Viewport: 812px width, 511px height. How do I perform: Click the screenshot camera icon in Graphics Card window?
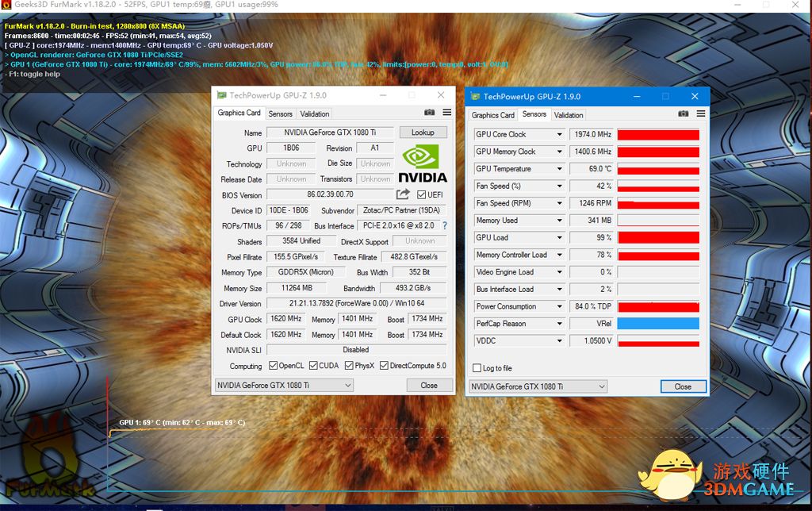point(429,113)
